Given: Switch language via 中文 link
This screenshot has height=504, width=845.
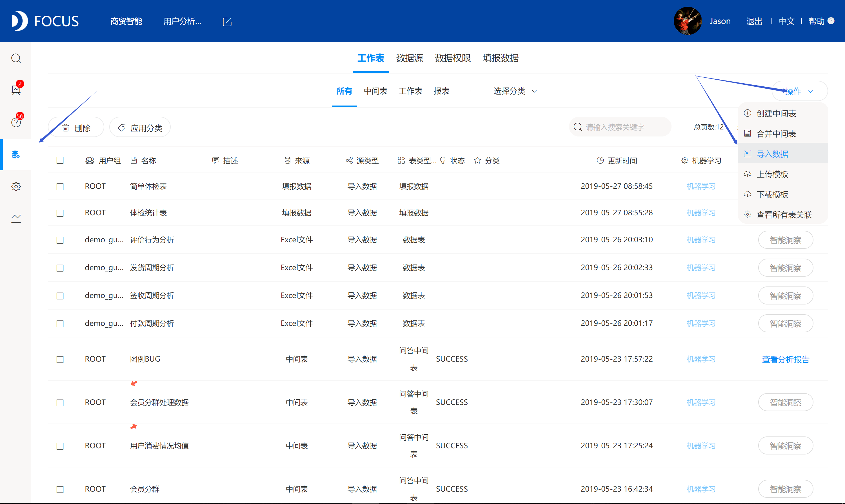Looking at the screenshot, I should (x=786, y=21).
